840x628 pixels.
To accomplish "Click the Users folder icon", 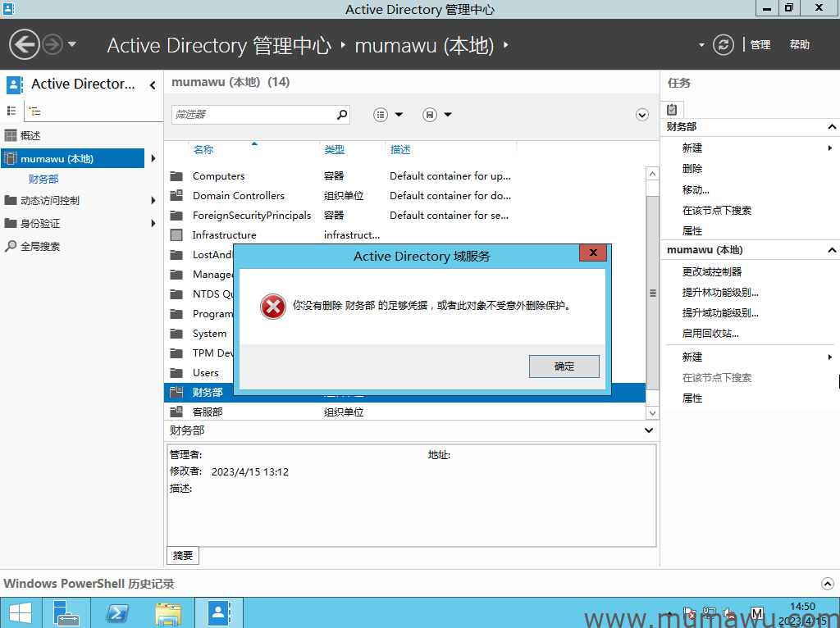I will click(176, 373).
